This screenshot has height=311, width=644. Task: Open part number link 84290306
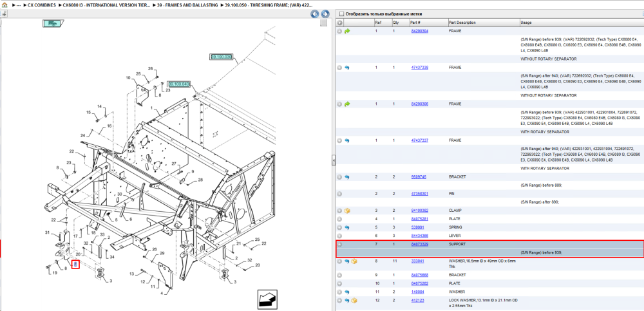click(x=420, y=104)
